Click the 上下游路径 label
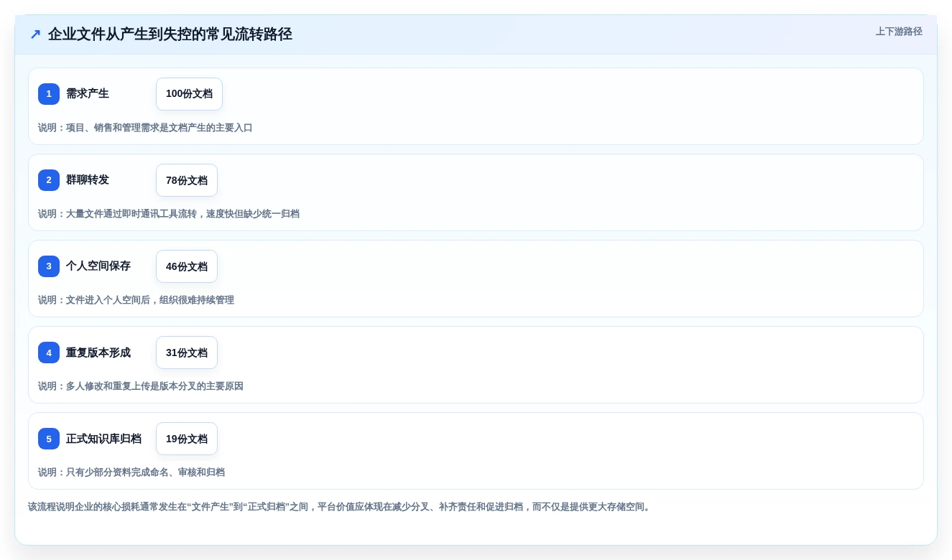Viewport: 952px width, 560px height. pos(899,32)
